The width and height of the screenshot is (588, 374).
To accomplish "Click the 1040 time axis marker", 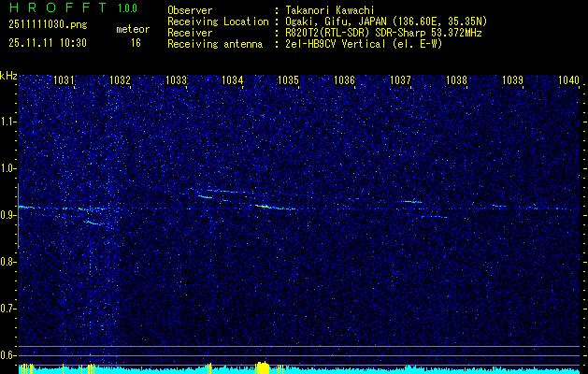I will pos(568,79).
